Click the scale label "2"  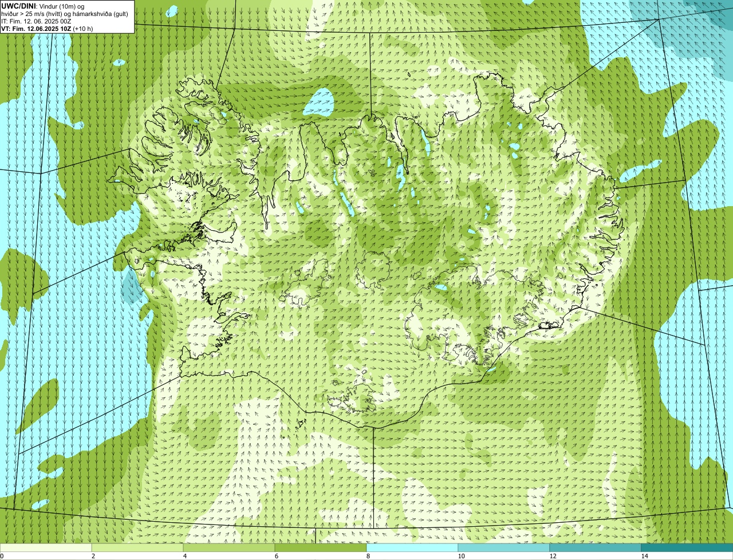click(x=93, y=556)
